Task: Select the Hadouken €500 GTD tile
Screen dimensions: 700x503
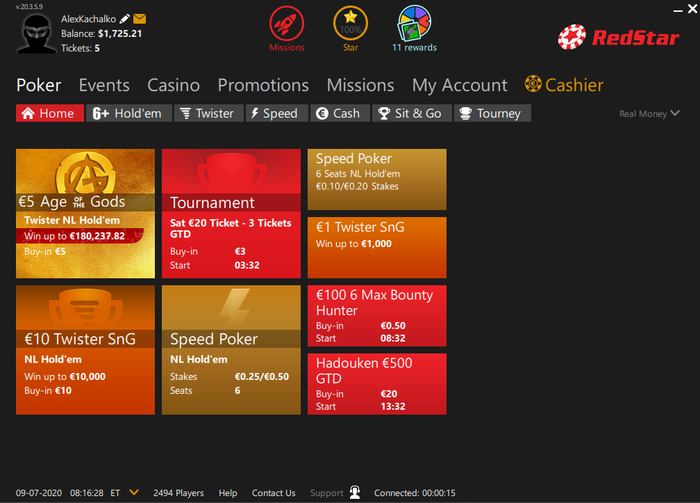Action: 377,384
